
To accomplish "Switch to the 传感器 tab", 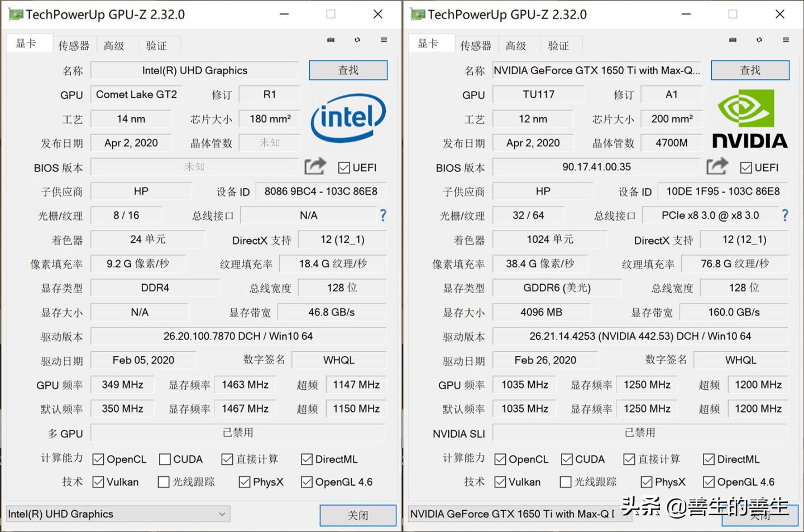I will pyautogui.click(x=74, y=45).
